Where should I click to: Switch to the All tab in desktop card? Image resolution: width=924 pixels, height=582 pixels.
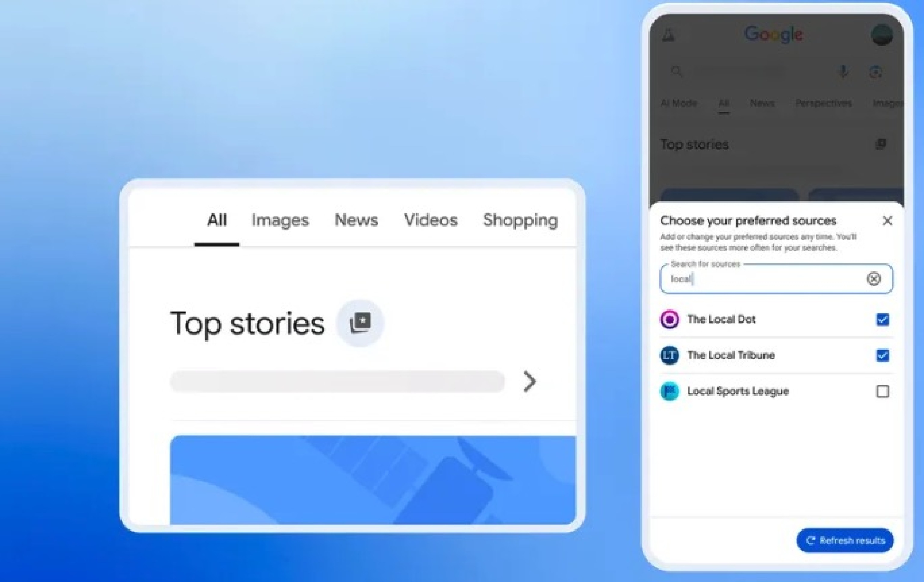pos(217,220)
